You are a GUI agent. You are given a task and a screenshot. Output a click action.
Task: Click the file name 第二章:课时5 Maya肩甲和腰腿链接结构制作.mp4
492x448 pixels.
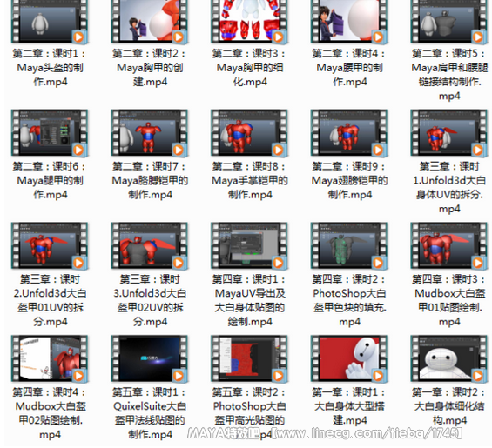449,74
